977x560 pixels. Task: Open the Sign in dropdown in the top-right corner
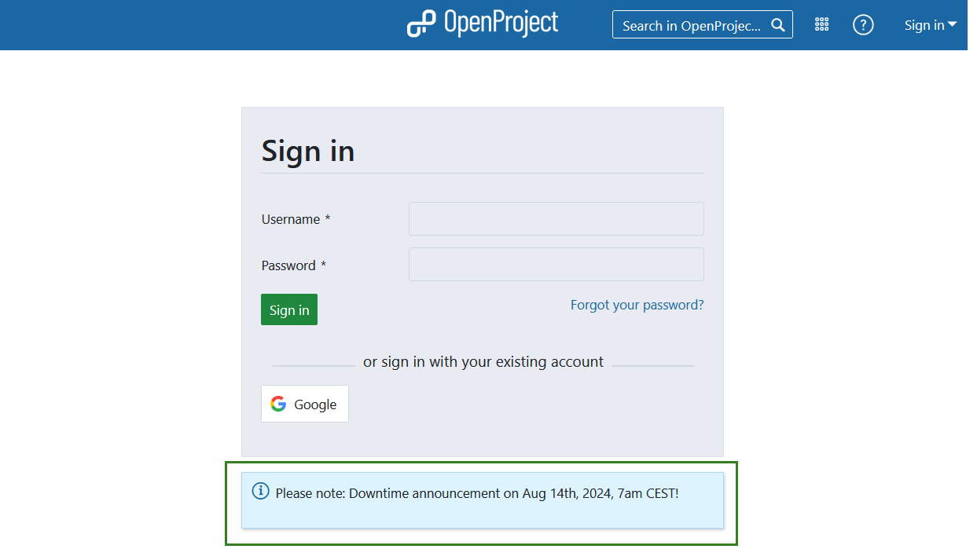coord(930,24)
